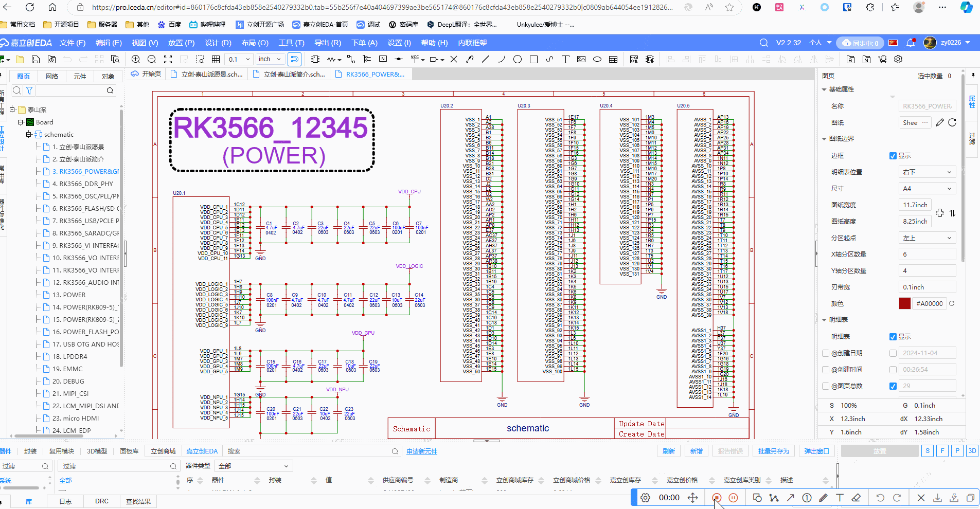Click the red #A00000 color swatch
This screenshot has width=980, height=509.
(x=904, y=304)
